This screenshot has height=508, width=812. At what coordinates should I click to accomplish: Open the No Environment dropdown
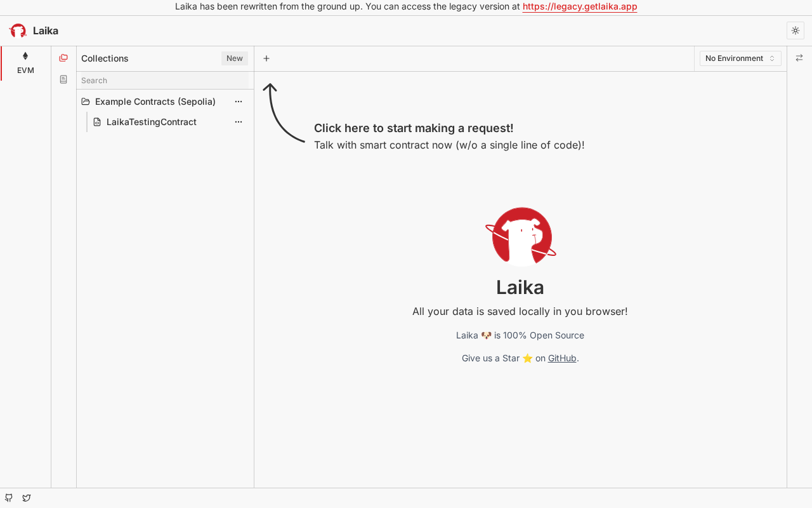tap(740, 58)
